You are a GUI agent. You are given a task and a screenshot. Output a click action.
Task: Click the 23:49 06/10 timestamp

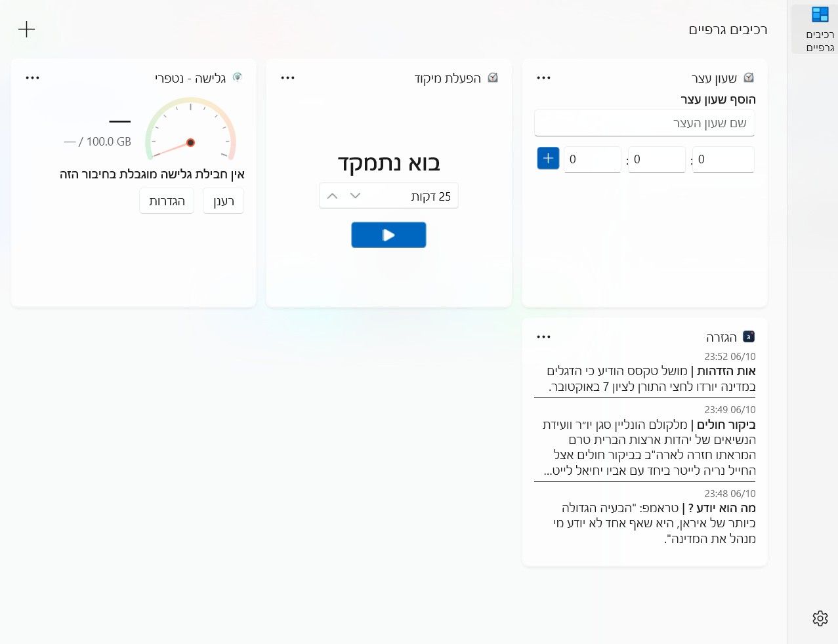[x=730, y=410]
